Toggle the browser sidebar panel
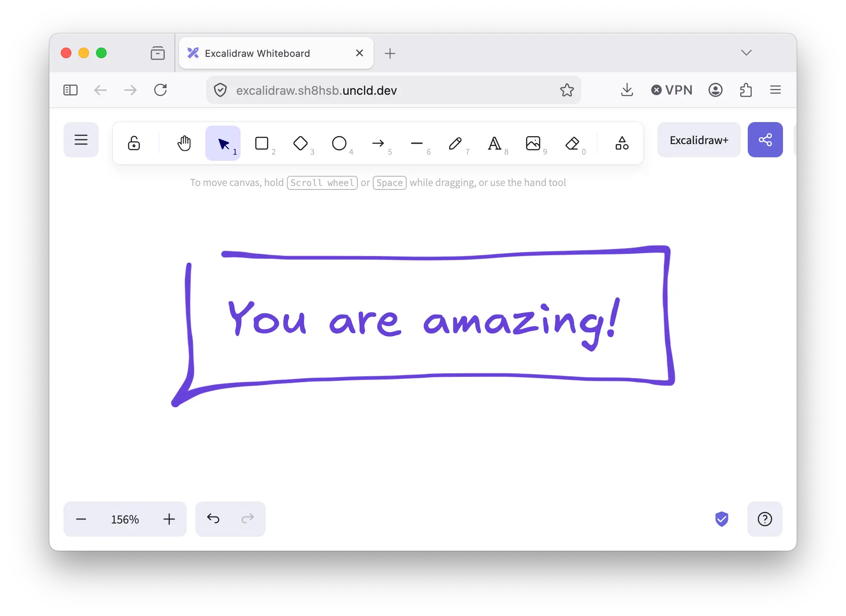The width and height of the screenshot is (846, 616). (x=70, y=90)
